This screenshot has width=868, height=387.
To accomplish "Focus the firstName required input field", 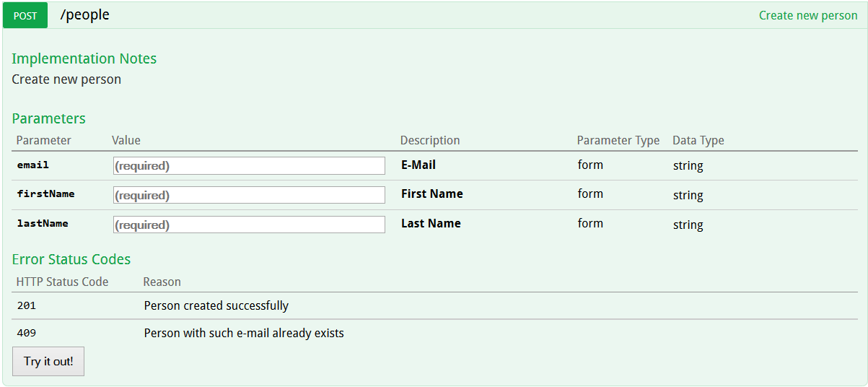I will click(249, 195).
